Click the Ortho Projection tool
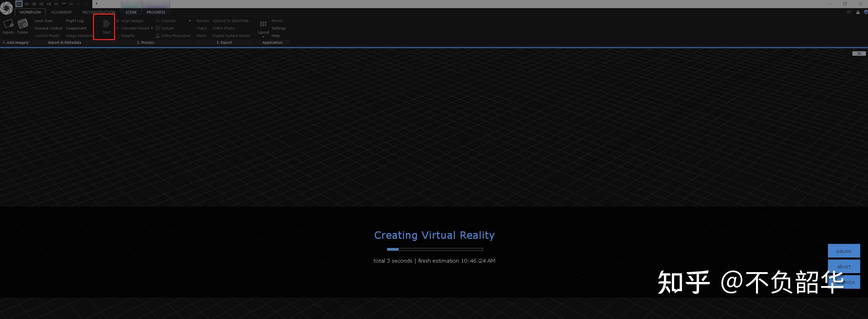The image size is (868, 319). 173,36
